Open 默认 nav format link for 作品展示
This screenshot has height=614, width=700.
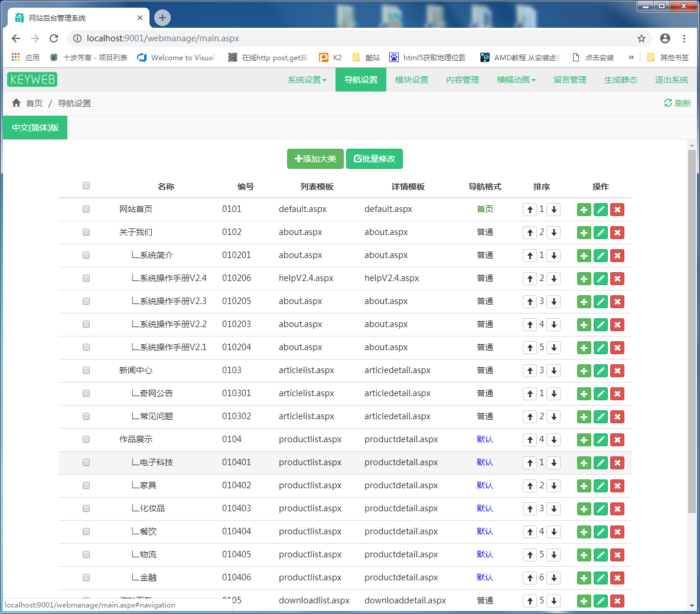(x=485, y=439)
